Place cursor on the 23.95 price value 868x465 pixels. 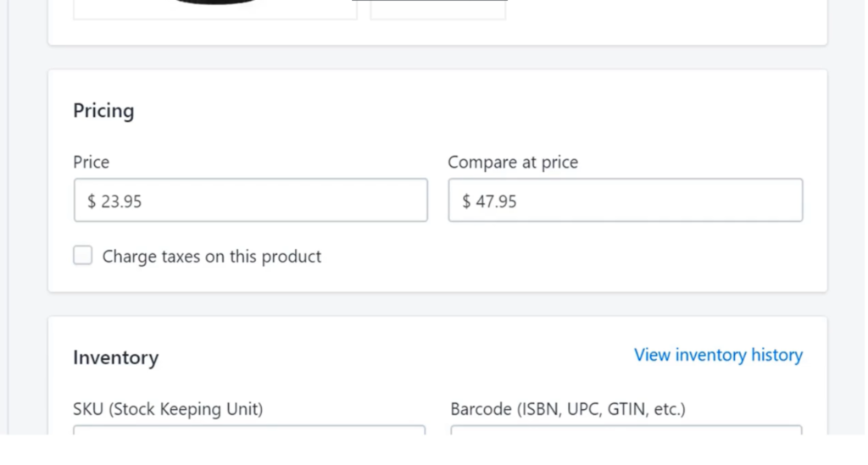pyautogui.click(x=121, y=202)
